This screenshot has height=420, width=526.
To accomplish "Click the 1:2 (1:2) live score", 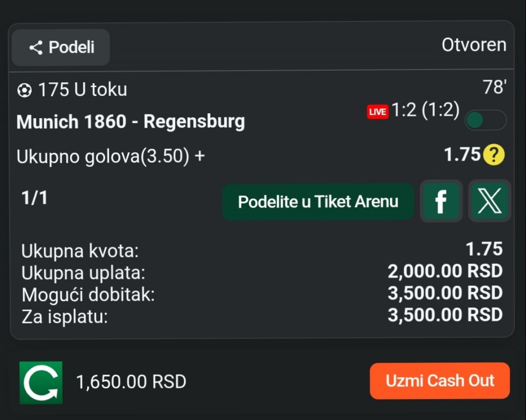I will 425,111.
